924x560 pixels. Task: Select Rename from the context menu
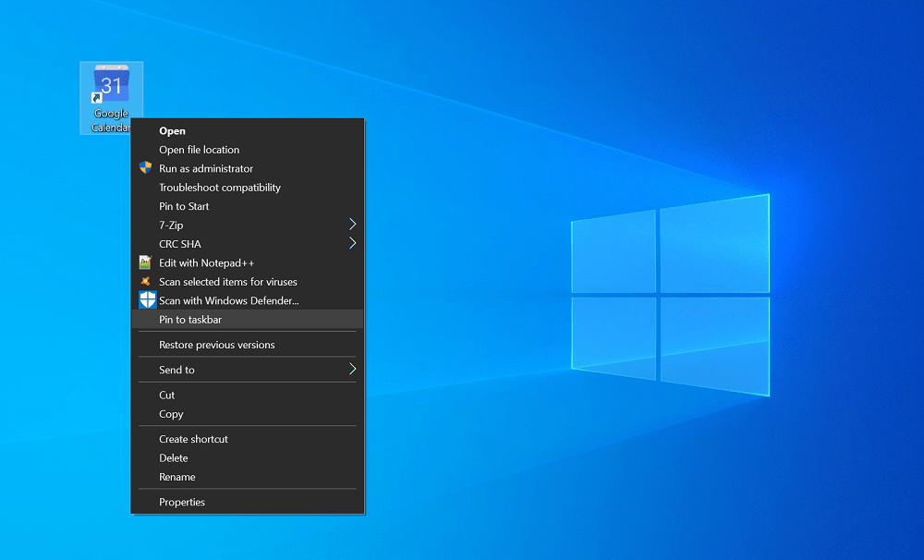pyautogui.click(x=248, y=477)
